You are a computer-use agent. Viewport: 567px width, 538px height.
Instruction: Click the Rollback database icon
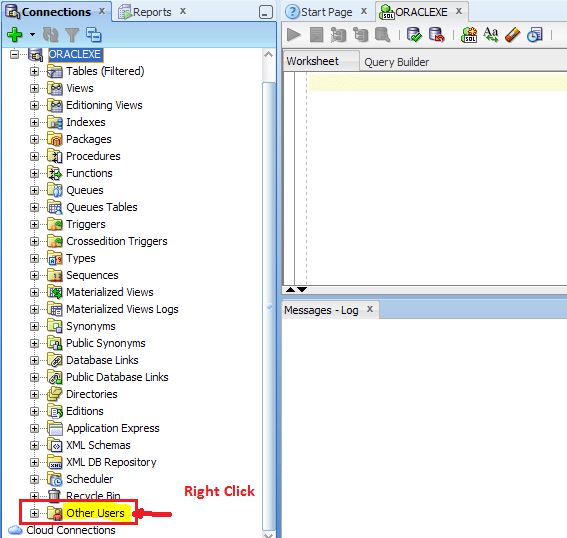436,35
